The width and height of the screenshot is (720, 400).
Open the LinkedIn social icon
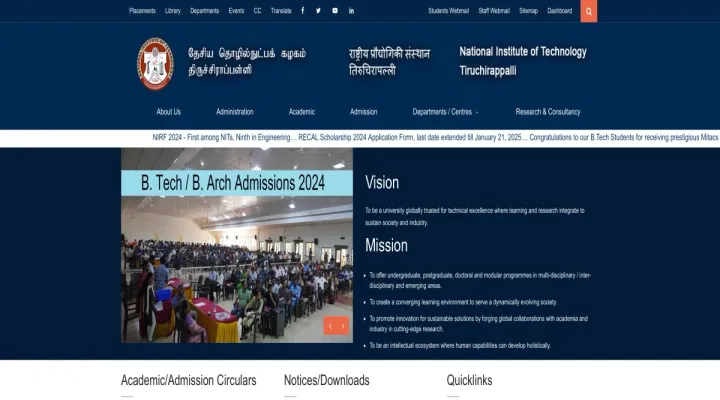pyautogui.click(x=351, y=11)
